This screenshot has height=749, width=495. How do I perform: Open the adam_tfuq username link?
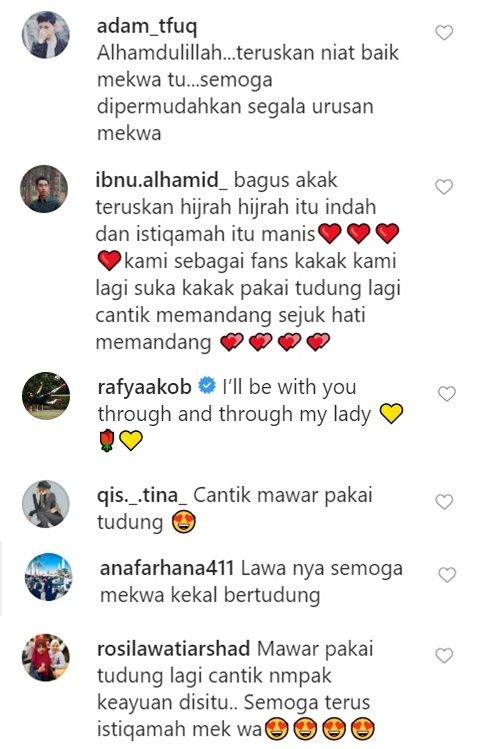[x=147, y=26]
